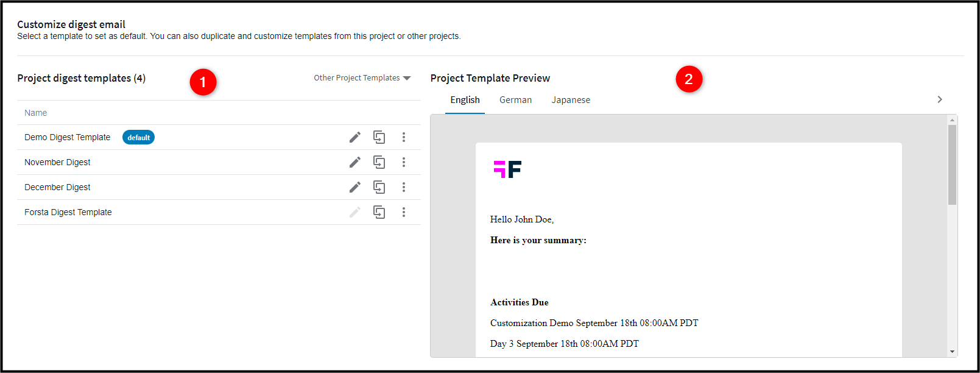The image size is (980, 373).
Task: Duplicate the Demo Digest Template
Action: point(379,137)
